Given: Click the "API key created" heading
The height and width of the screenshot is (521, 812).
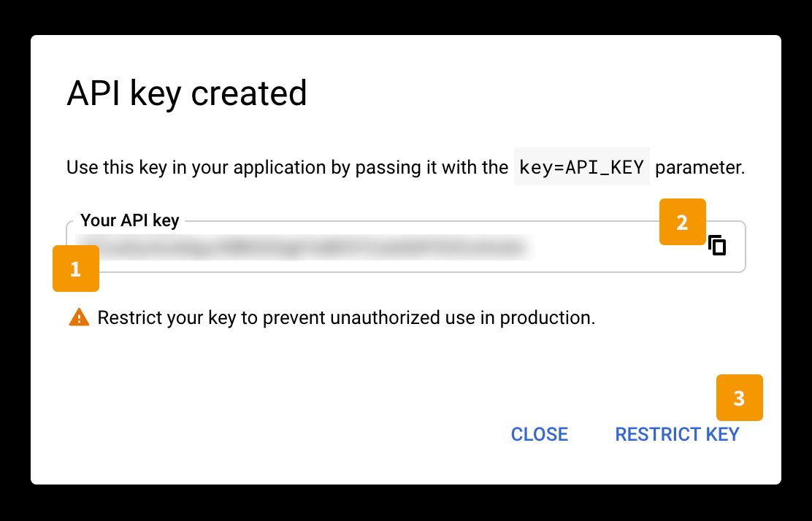Looking at the screenshot, I should [x=186, y=93].
